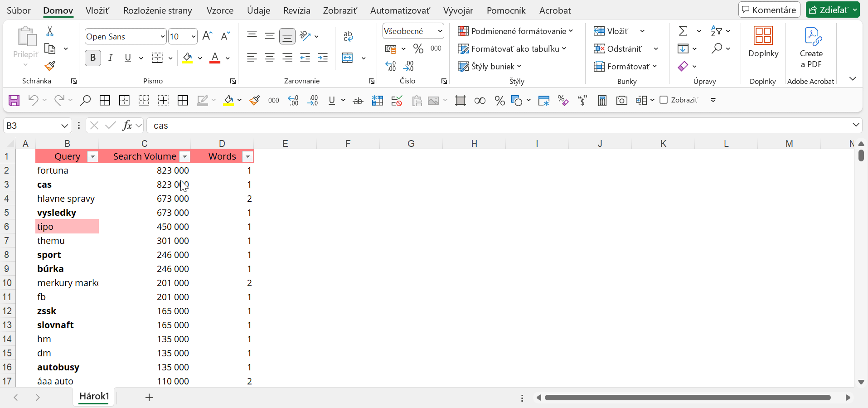The width and height of the screenshot is (868, 408).
Task: Open the Vzorce ribbon tab
Action: click(220, 10)
